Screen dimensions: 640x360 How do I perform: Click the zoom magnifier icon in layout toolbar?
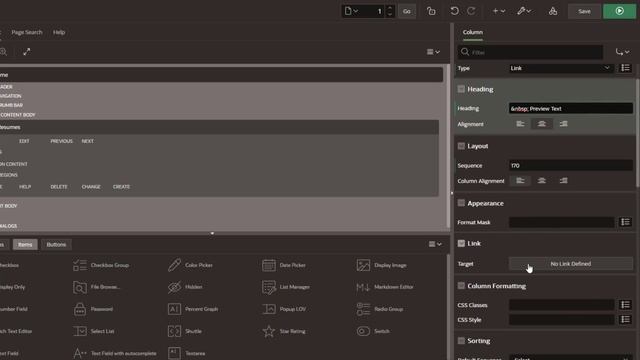(x=3, y=52)
